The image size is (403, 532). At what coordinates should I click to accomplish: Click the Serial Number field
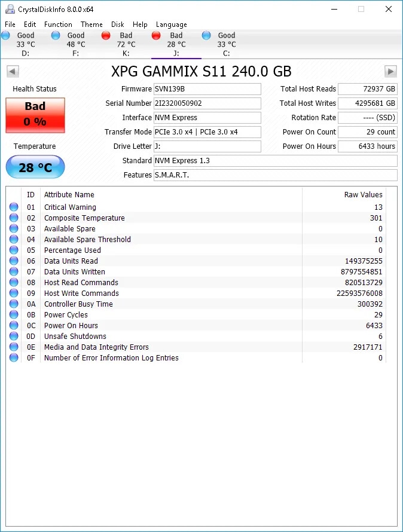207,103
